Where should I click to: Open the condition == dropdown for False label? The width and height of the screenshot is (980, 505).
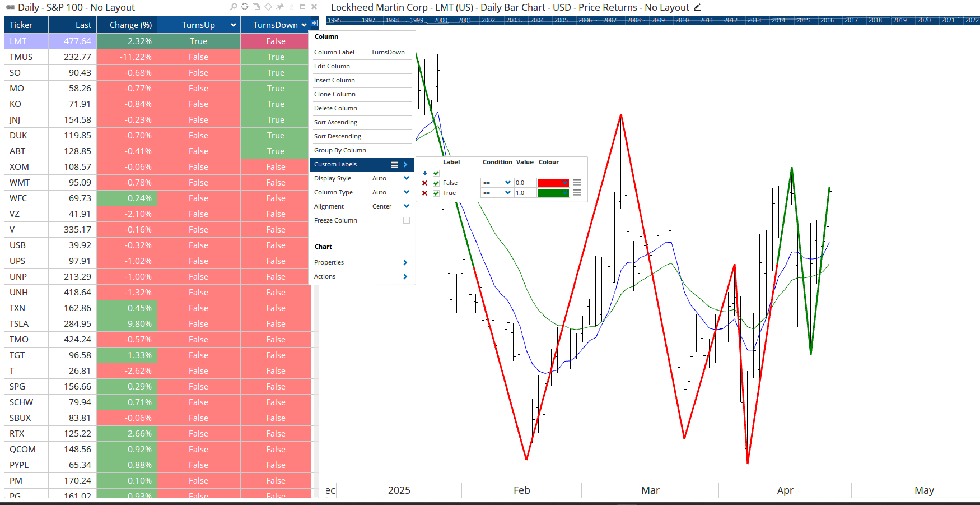coord(497,183)
